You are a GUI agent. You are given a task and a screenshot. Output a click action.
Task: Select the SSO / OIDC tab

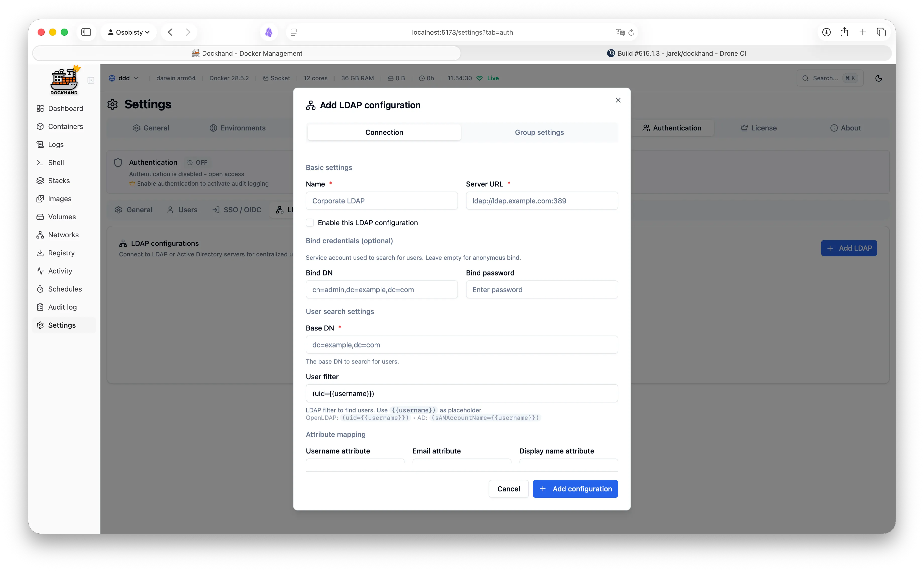point(237,209)
